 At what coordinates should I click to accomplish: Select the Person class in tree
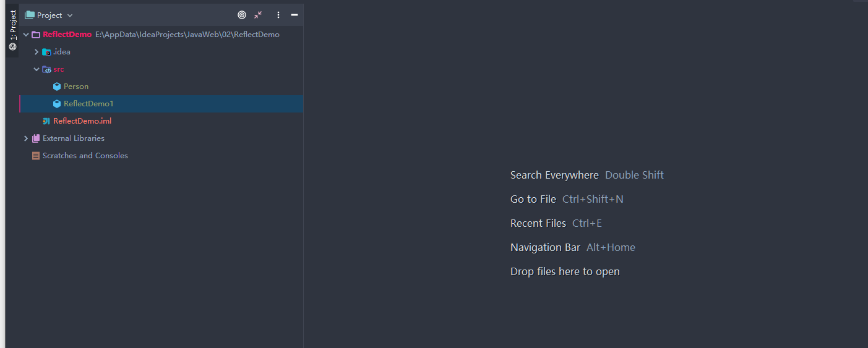pyautogui.click(x=76, y=87)
